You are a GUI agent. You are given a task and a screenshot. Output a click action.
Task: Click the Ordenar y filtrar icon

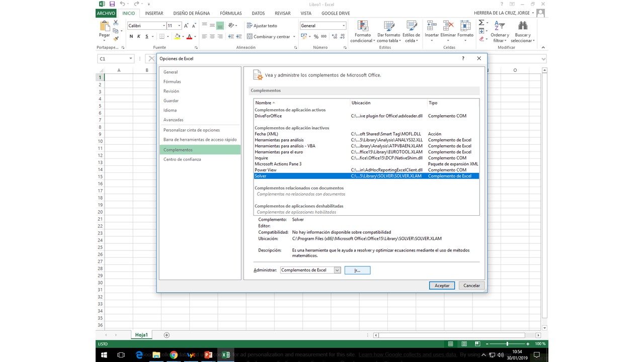[500, 26]
